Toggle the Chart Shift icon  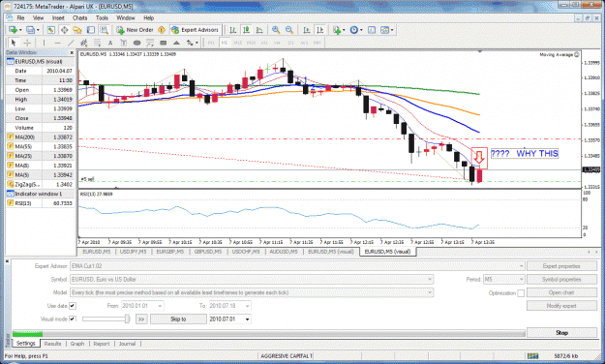tap(319, 30)
